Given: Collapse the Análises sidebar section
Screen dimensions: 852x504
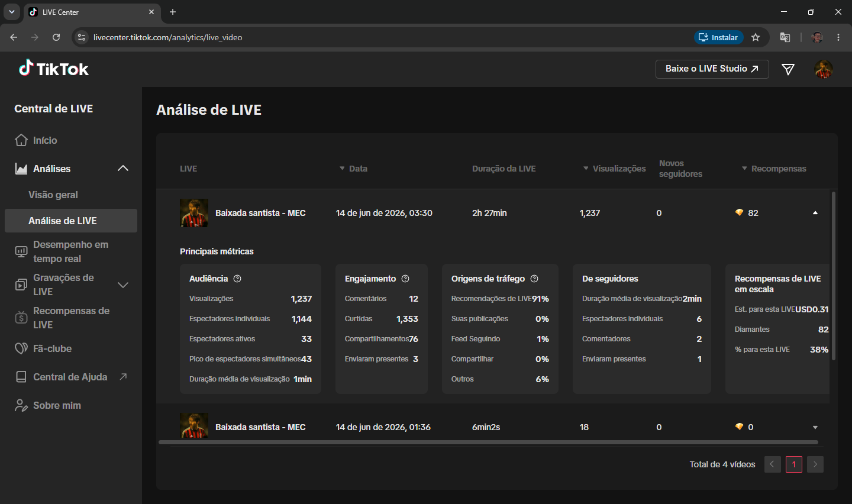Looking at the screenshot, I should point(123,169).
